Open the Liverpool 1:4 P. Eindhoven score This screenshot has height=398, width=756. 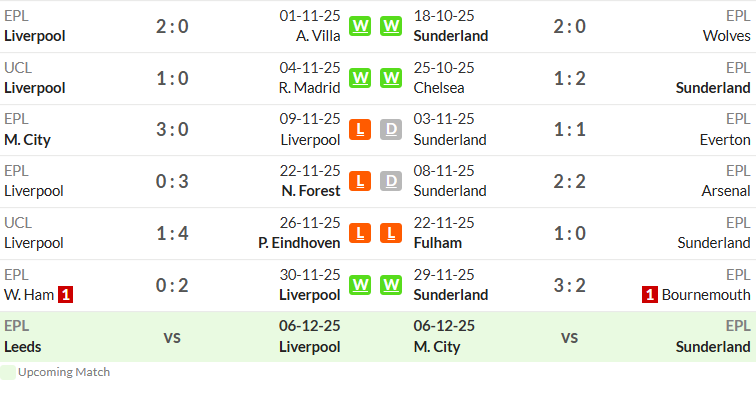pos(172,233)
